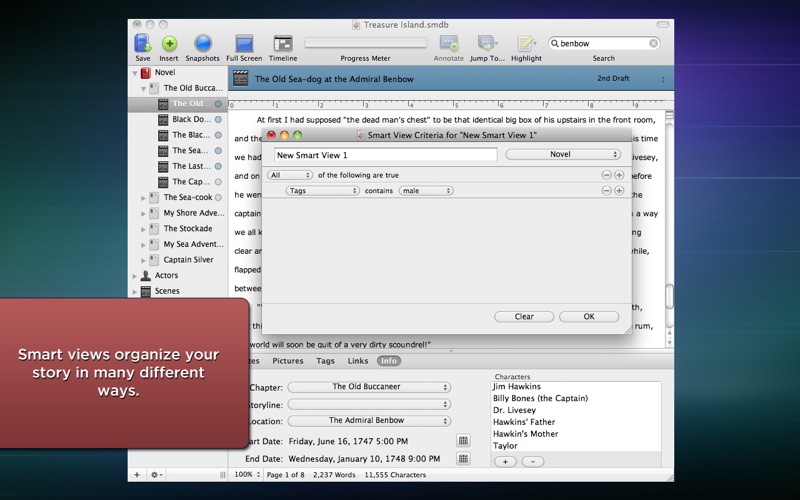Open the Novel scope dropdown in dialog
800x500 pixels.
pos(563,154)
